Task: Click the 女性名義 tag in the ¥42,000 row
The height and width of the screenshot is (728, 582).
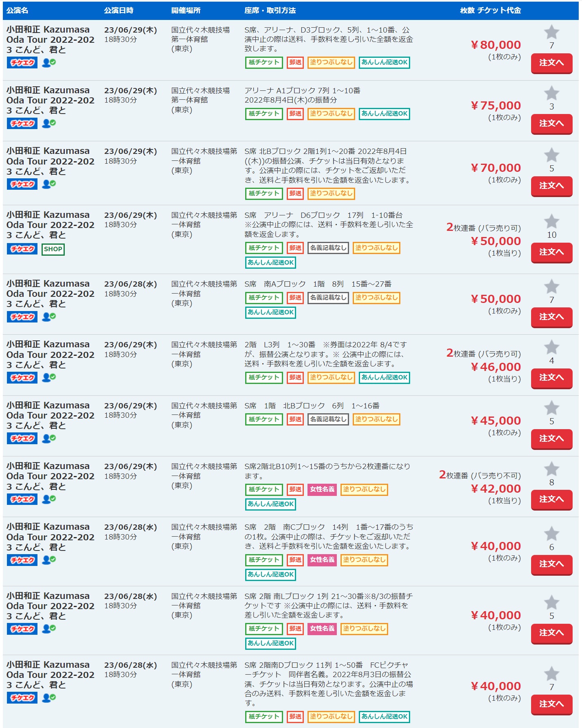Action: (x=322, y=489)
